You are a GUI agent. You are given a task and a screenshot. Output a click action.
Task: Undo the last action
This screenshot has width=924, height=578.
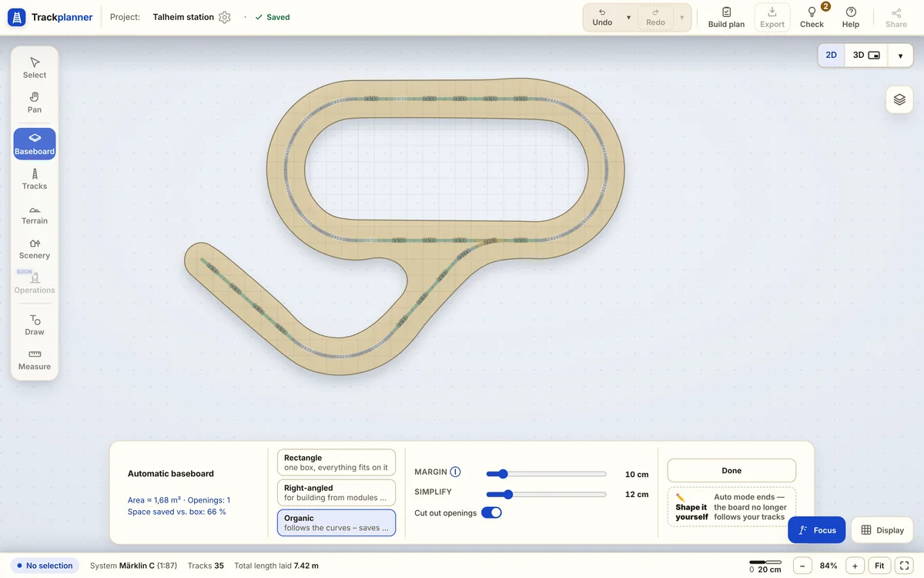(x=602, y=17)
